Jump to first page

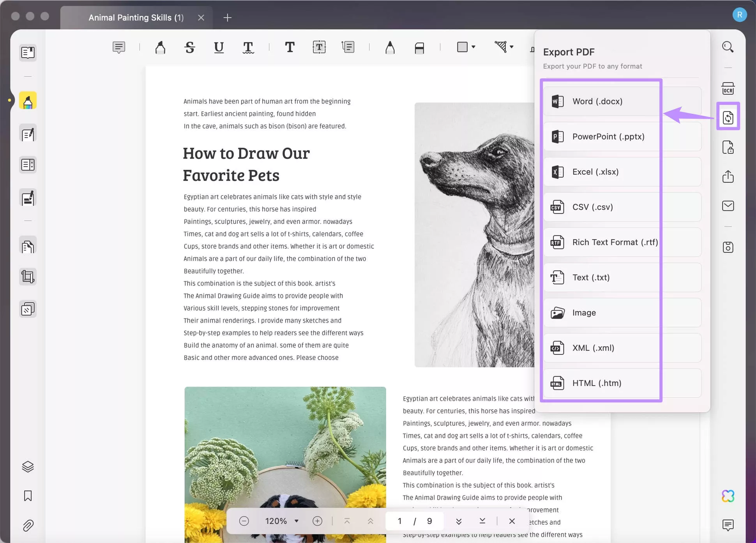(347, 521)
